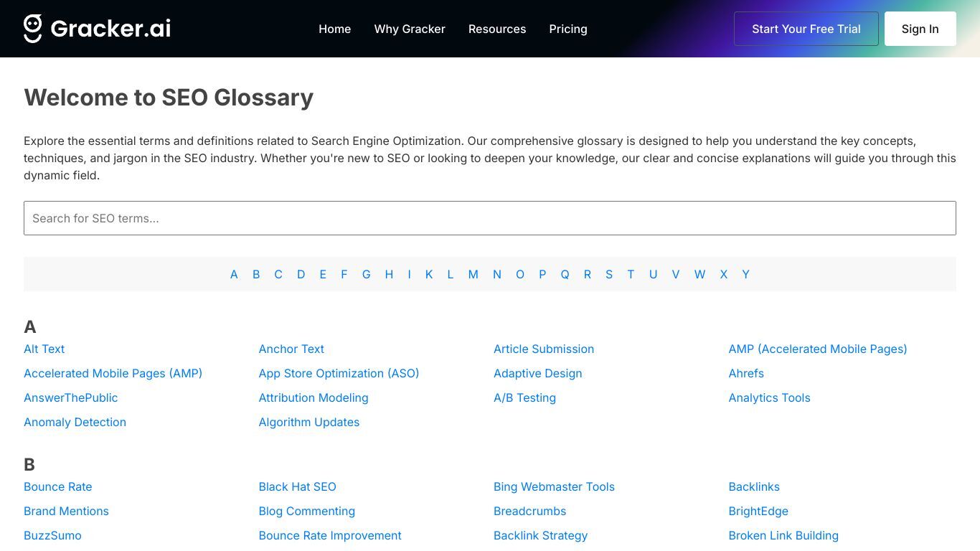This screenshot has height=551, width=980.
Task: Open the BuzzSumo entry
Action: (52, 535)
